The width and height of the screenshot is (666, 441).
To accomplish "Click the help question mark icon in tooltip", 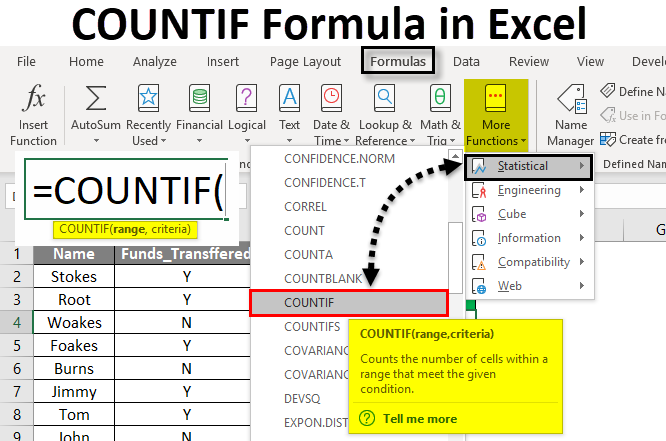I will 367,418.
